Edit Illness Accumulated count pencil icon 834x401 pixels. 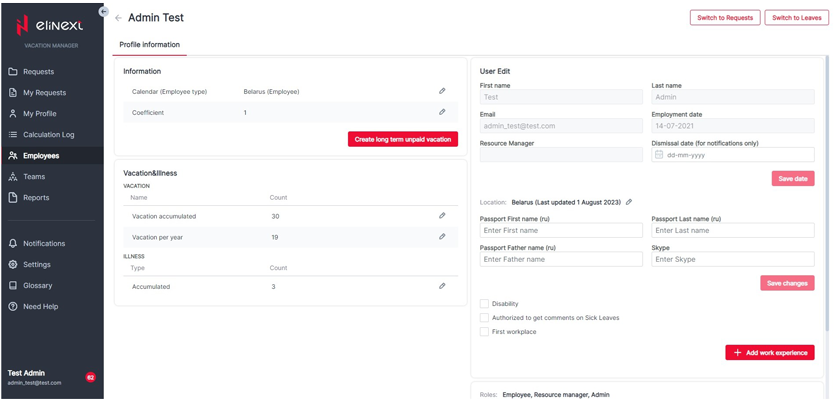(442, 286)
